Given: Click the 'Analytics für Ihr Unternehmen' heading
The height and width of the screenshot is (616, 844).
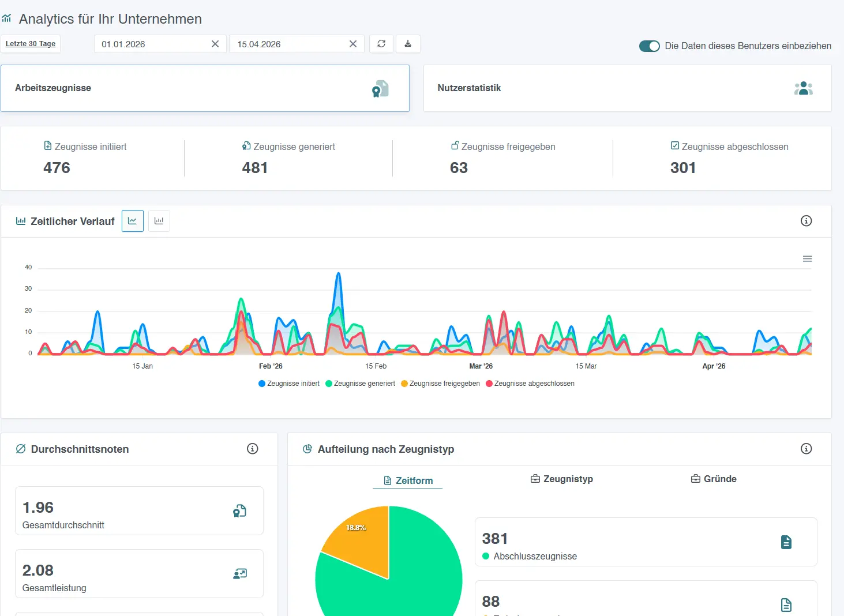Looking at the screenshot, I should (x=110, y=19).
